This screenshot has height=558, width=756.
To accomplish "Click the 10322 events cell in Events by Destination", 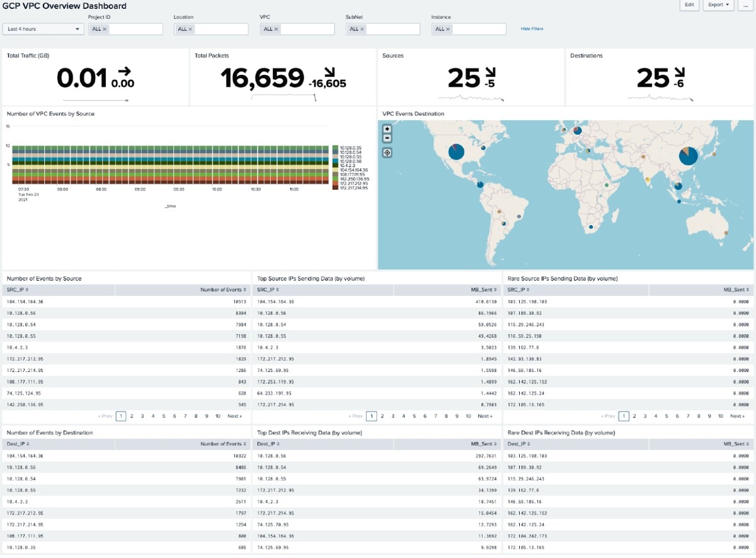I will coord(239,456).
